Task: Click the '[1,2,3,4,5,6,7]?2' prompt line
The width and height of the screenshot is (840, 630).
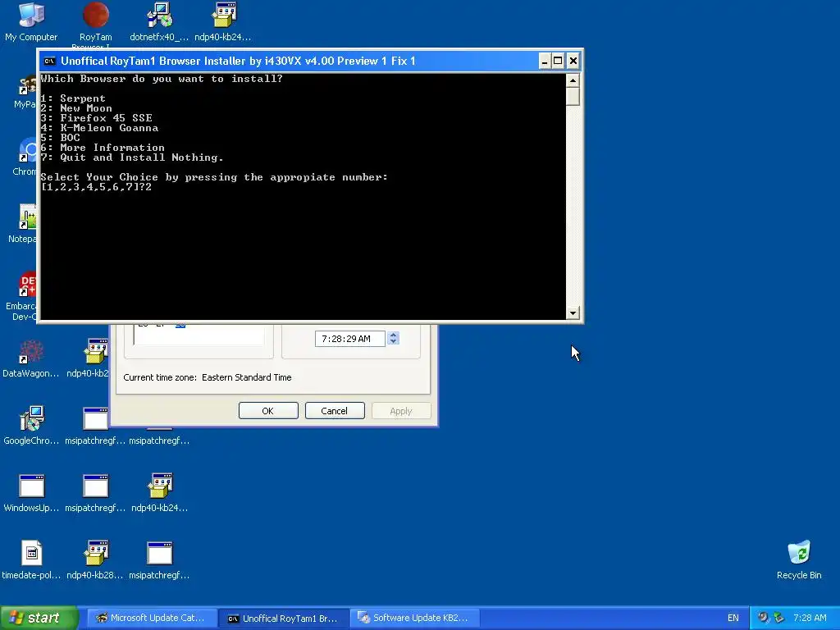Action: [96, 187]
